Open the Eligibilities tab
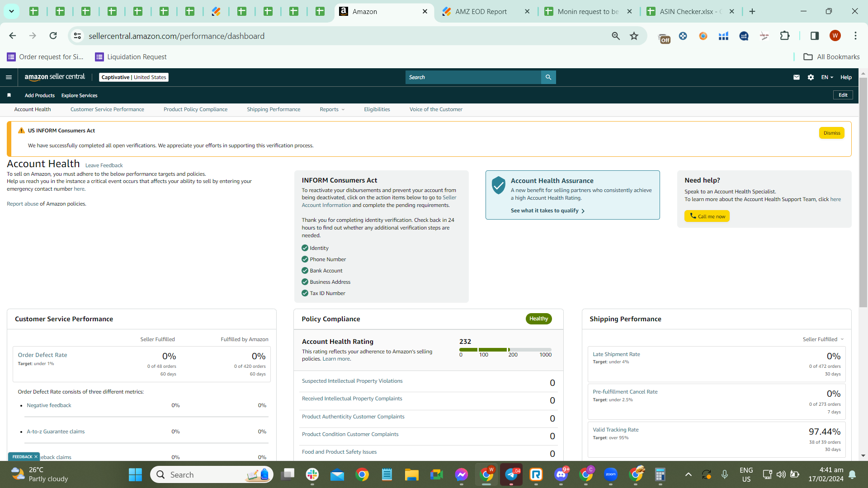 tap(377, 109)
